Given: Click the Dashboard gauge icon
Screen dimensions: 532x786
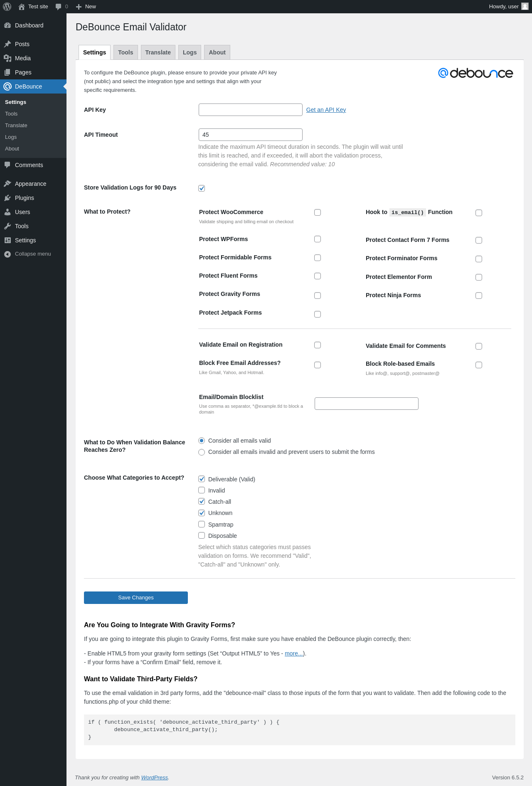Looking at the screenshot, I should tap(7, 25).
